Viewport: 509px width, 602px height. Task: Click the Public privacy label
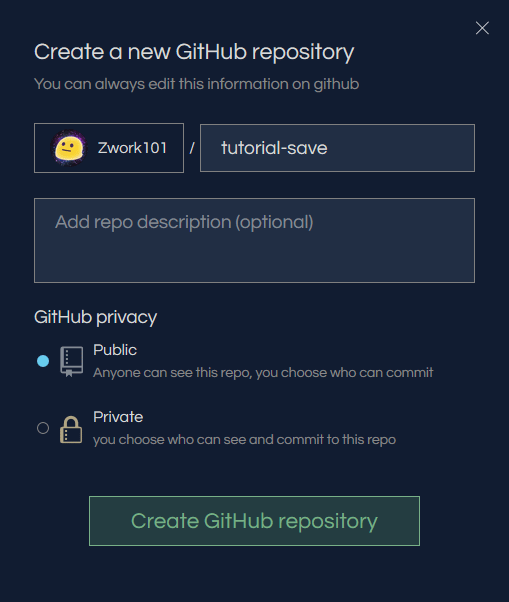coord(115,350)
